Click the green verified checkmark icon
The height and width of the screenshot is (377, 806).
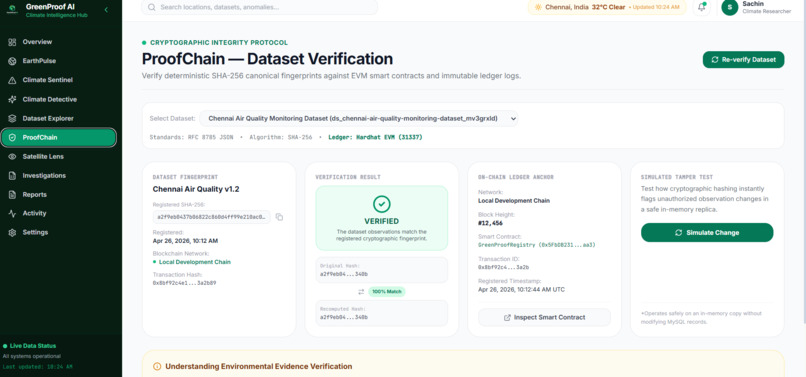pyautogui.click(x=381, y=204)
